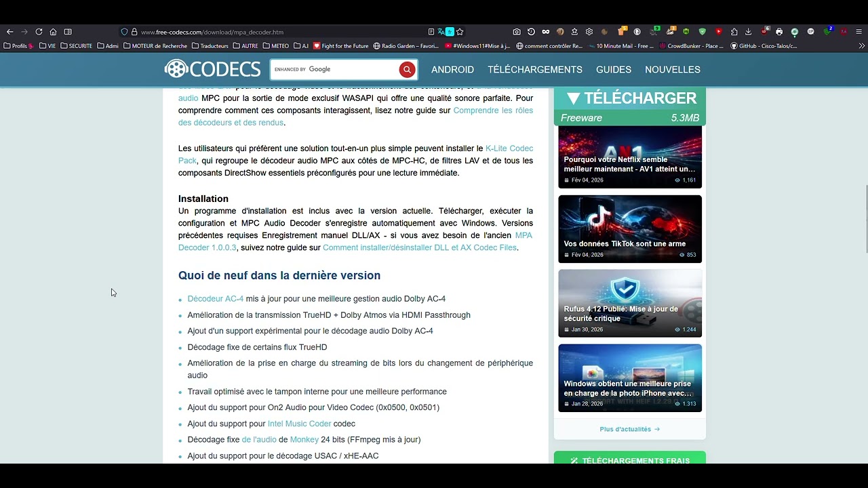Open the tracking protection shield in address bar
Viewport: 868px width, 488px height.
[x=124, y=32]
